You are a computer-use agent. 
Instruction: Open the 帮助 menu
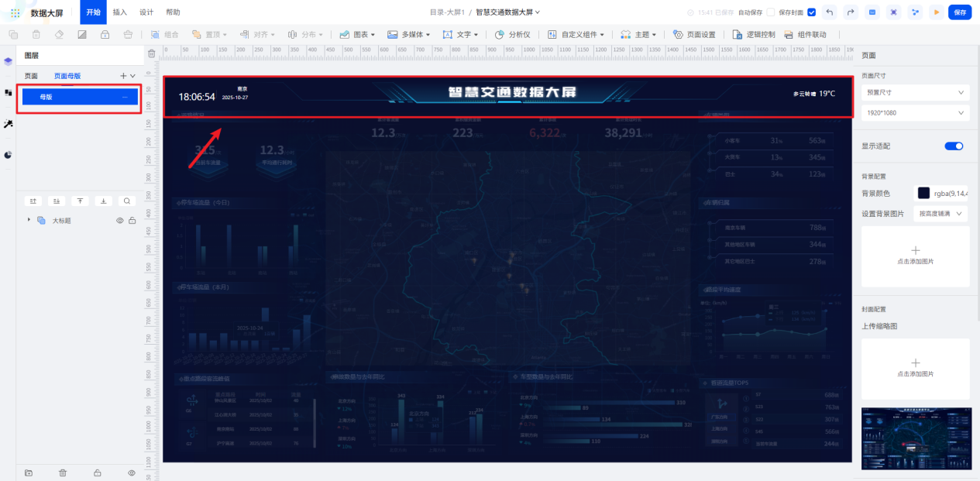tap(173, 12)
